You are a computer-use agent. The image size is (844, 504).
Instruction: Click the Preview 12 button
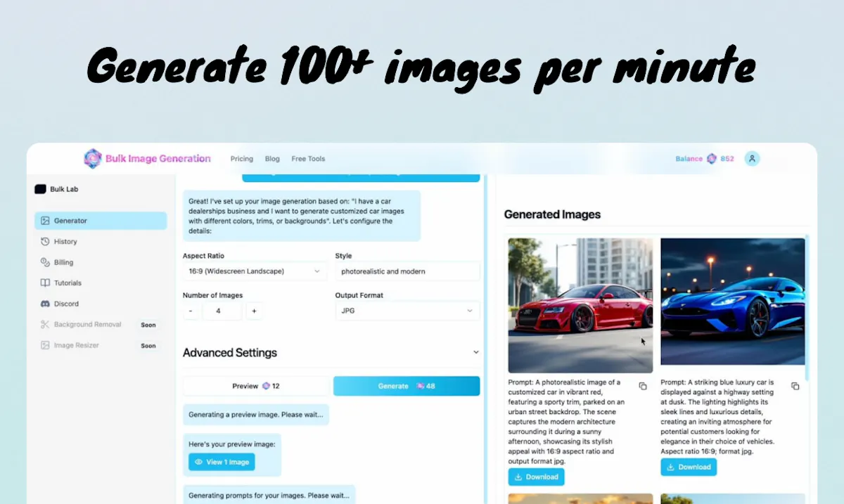[256, 386]
